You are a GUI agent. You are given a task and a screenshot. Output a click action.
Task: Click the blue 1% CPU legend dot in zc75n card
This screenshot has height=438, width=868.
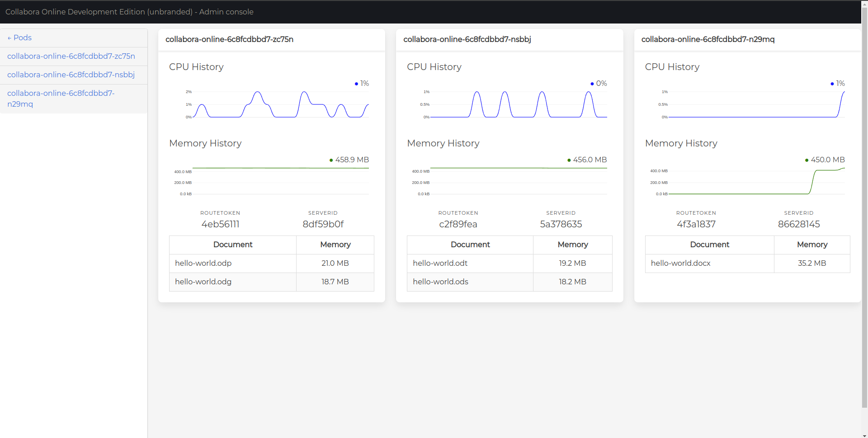356,84
